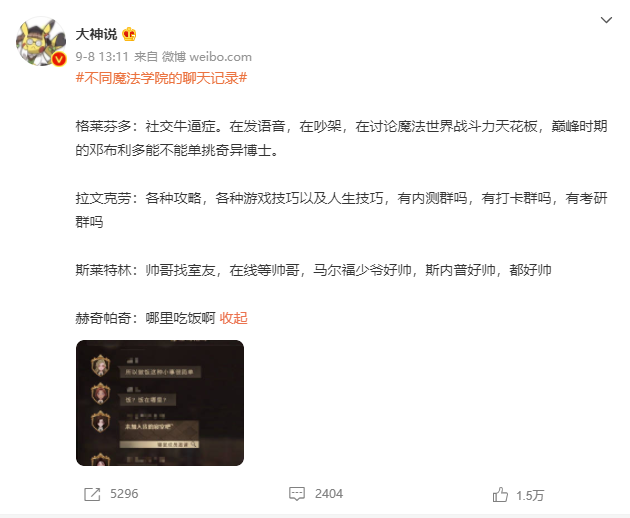
Task: Click the first character avatar in chat image
Action: pos(100,365)
